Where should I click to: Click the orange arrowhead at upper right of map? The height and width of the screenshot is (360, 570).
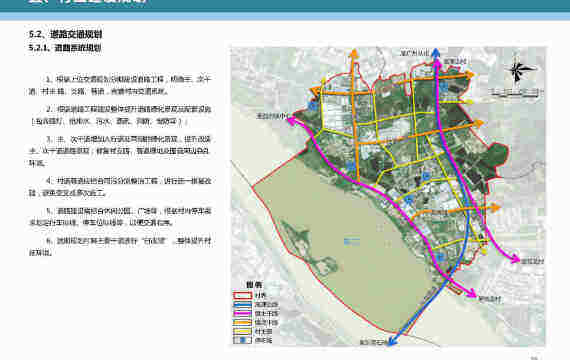click(x=470, y=75)
